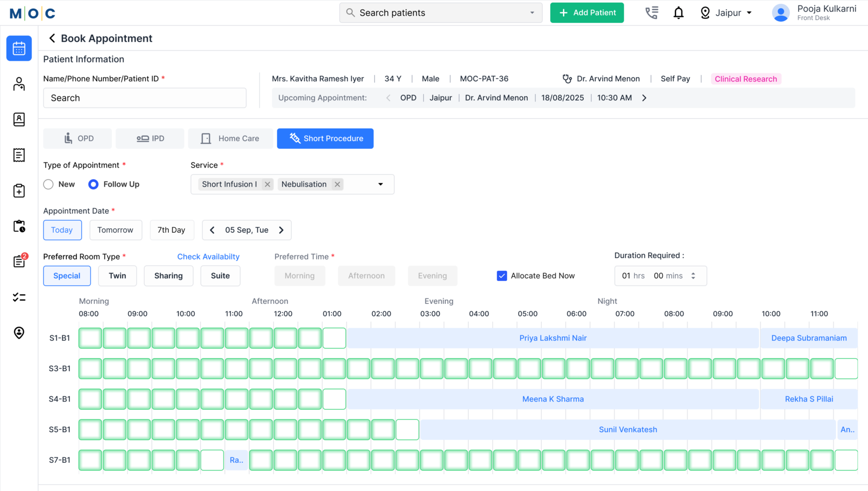
Task: Click the MOC logo
Action: [33, 13]
